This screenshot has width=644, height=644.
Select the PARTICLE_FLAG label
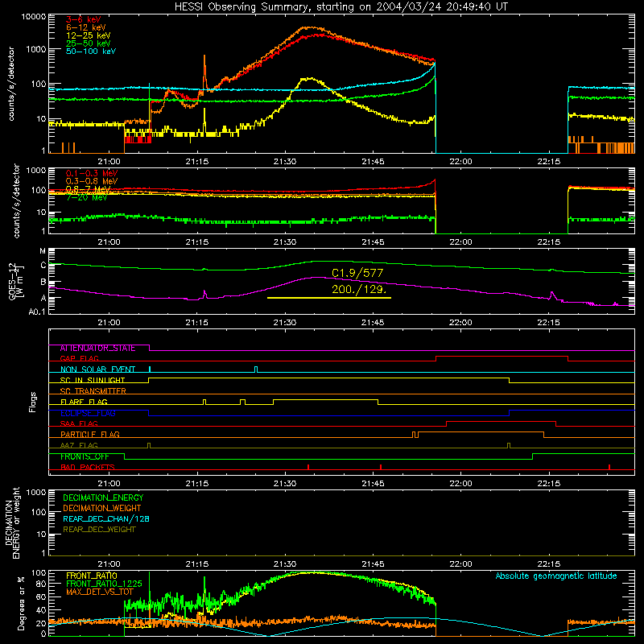(90, 435)
